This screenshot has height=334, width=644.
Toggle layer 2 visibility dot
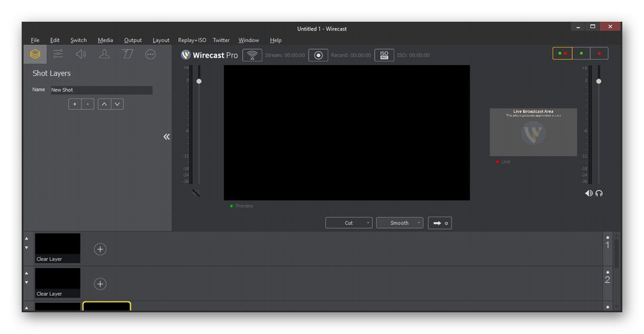(607, 272)
